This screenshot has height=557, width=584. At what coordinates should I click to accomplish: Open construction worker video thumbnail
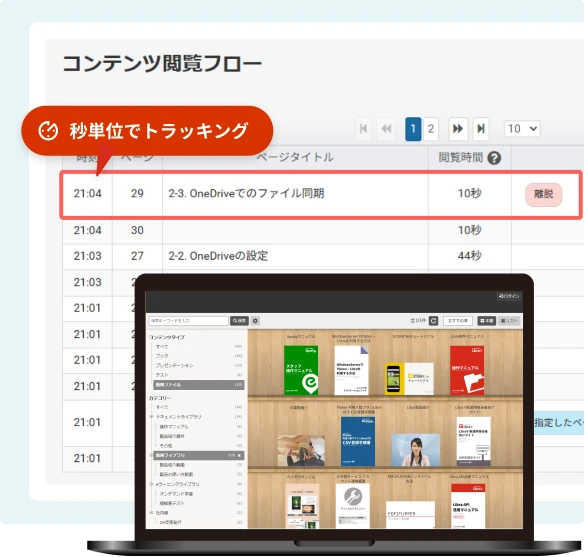[301, 451]
